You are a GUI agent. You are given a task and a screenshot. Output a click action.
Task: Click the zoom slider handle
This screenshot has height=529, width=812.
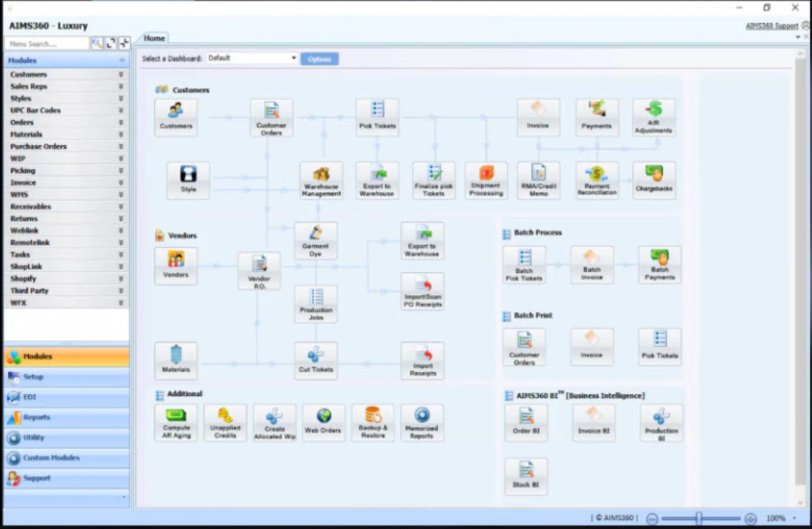pyautogui.click(x=699, y=518)
